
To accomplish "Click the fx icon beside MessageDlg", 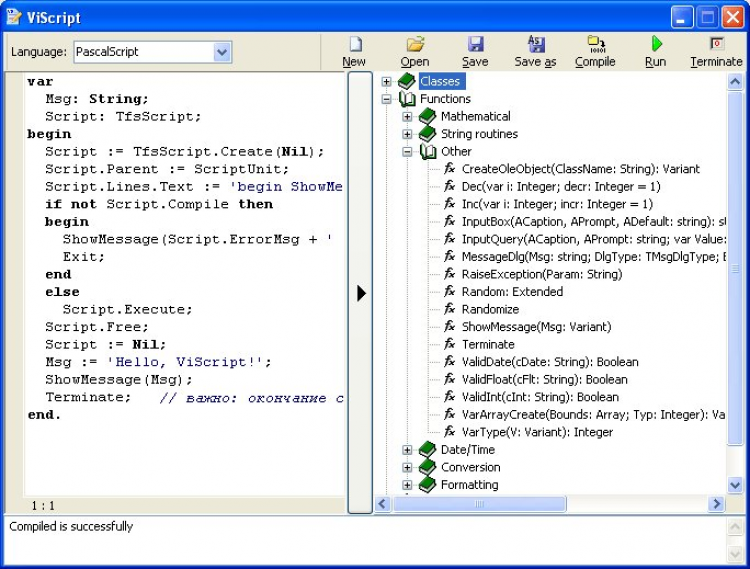I will click(450, 256).
